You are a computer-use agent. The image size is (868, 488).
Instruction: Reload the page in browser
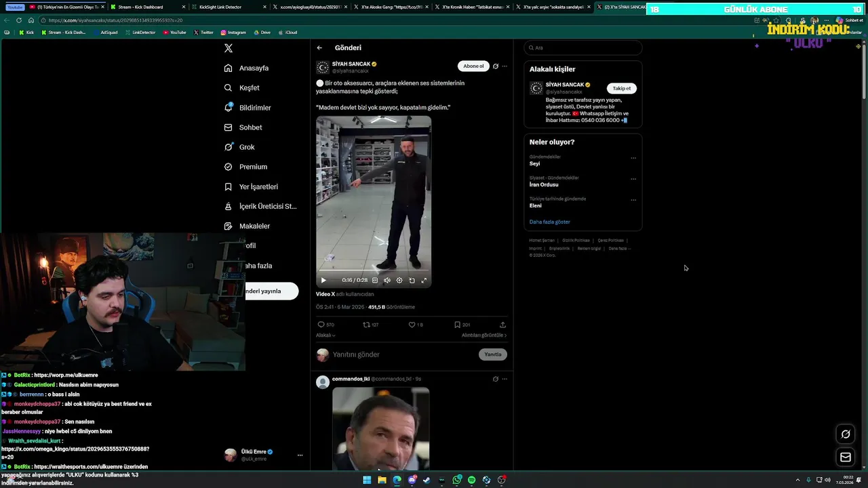click(19, 20)
